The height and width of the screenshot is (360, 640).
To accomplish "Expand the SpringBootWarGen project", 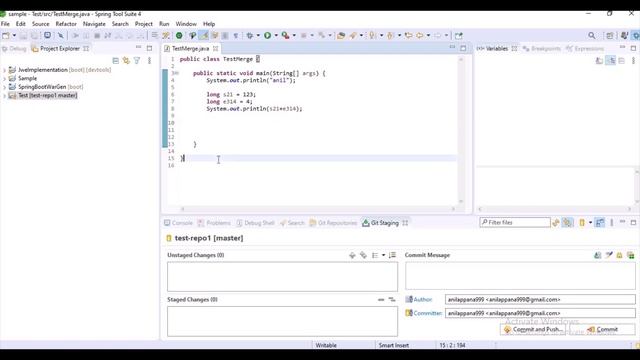I will coord(4,87).
